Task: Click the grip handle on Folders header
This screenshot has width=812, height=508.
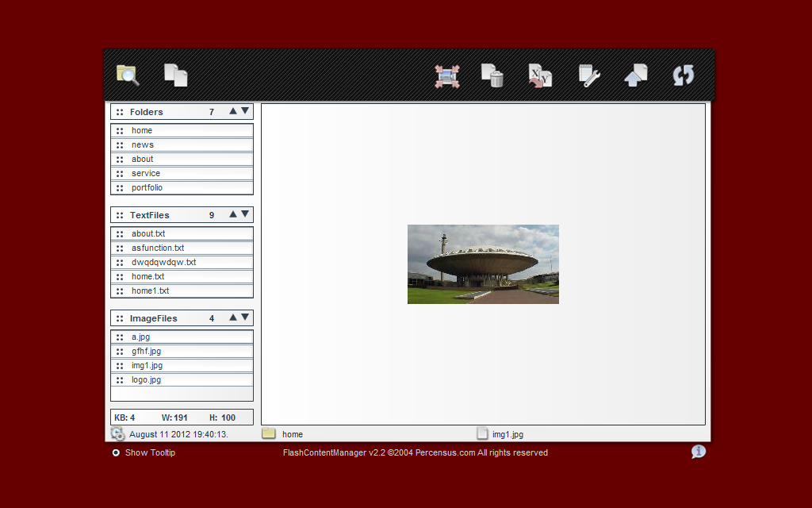Action: tap(120, 112)
